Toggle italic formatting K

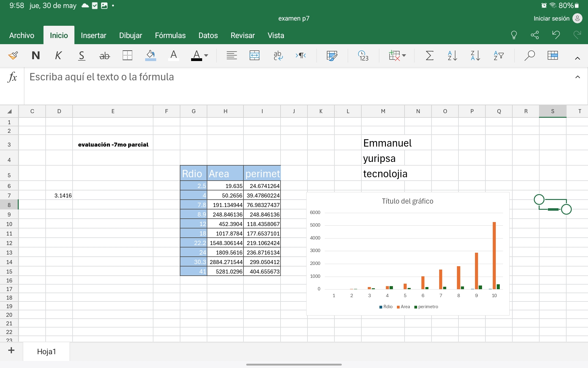[58, 56]
